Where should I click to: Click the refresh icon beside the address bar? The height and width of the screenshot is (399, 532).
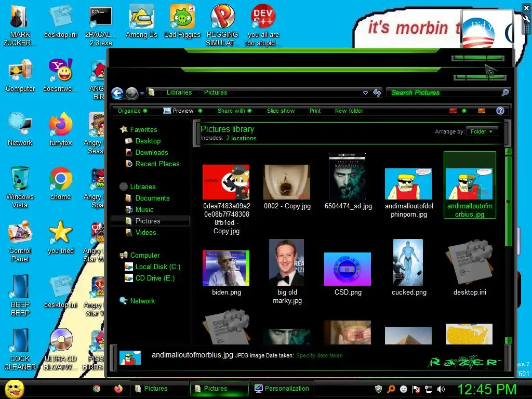tap(377, 92)
